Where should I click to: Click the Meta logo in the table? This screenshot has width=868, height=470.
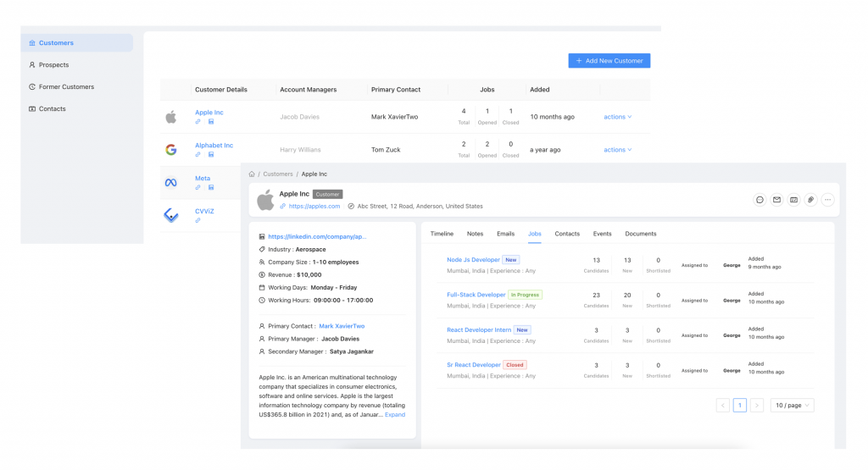[171, 182]
